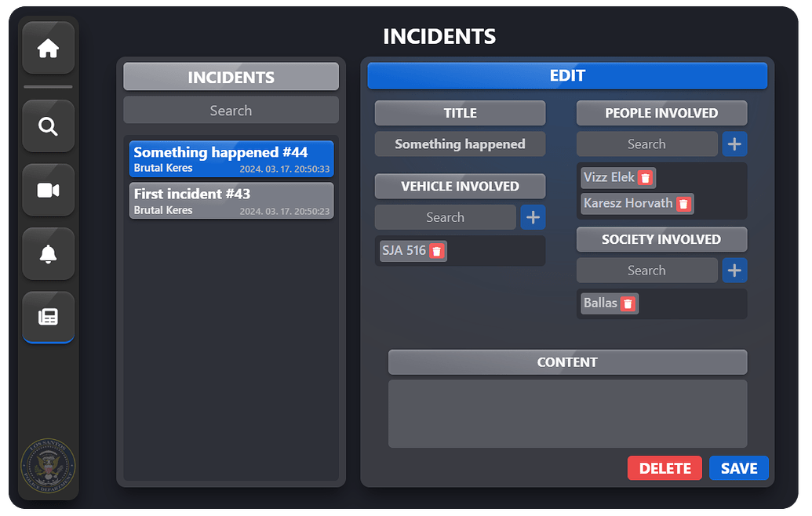Open notifications via the bell icon

48,253
